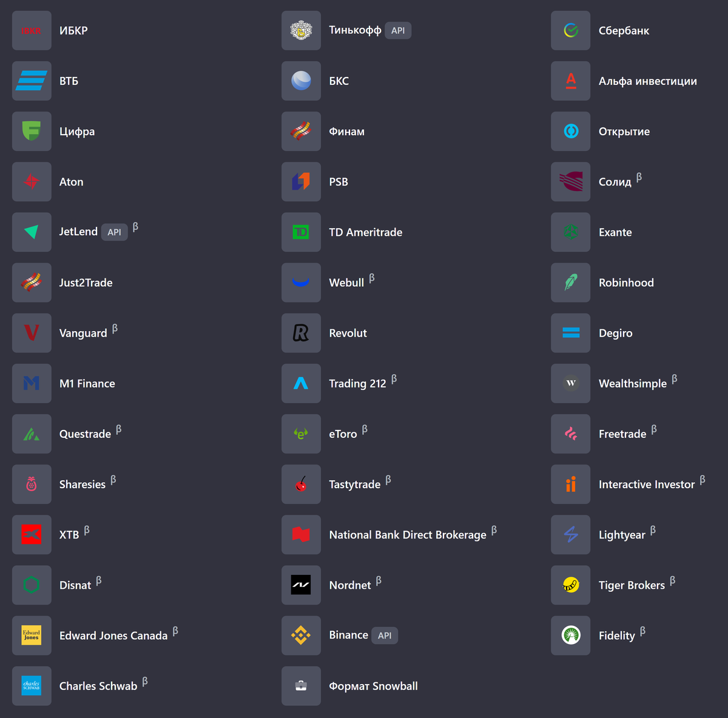Choose the Binance diamond logo icon
Screen dimensions: 728x718
(301, 635)
